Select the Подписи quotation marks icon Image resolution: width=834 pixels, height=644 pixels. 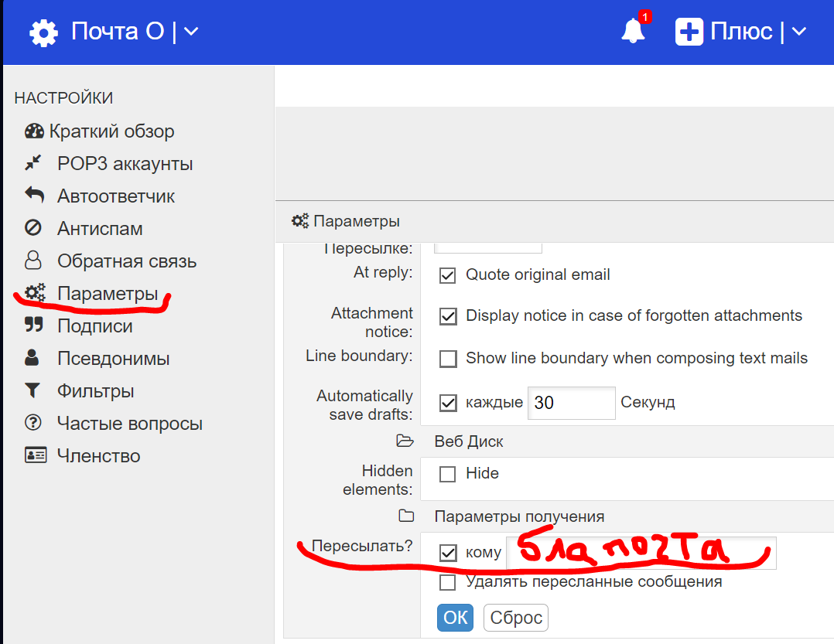[x=35, y=325]
